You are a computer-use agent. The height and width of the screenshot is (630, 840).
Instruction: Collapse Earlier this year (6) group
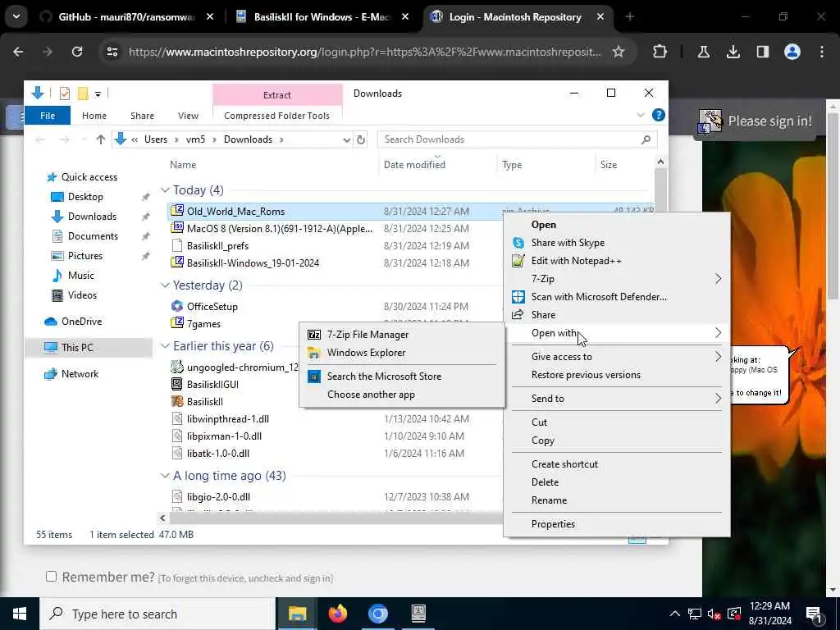pyautogui.click(x=165, y=346)
